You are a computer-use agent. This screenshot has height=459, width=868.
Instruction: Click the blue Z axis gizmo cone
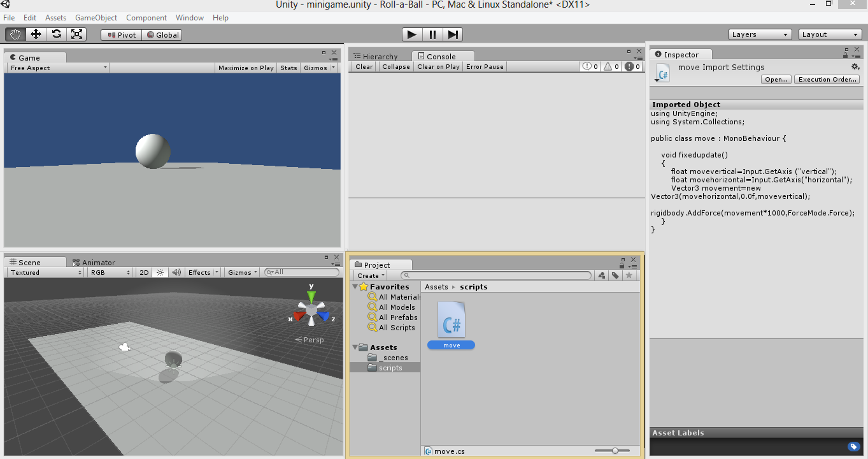(324, 316)
